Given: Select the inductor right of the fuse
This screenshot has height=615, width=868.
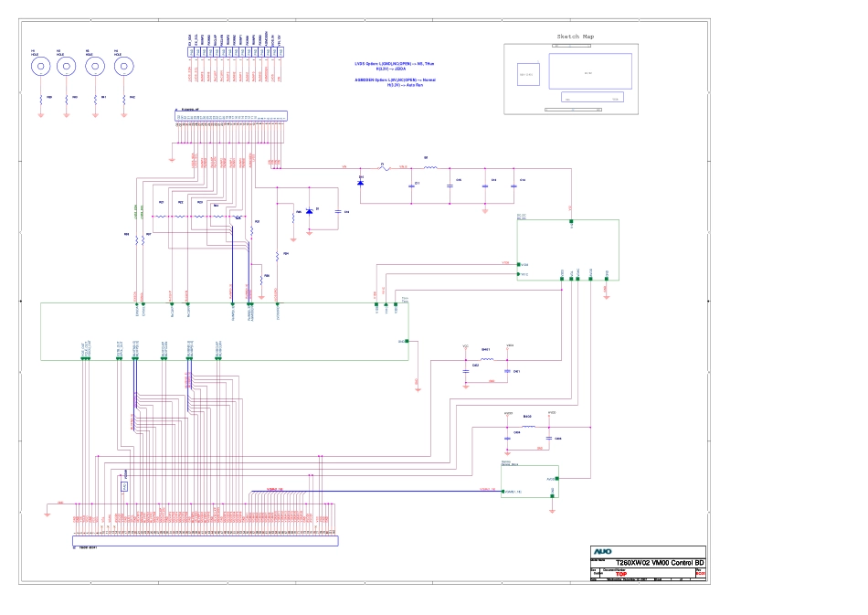Looking at the screenshot, I should 429,168.
